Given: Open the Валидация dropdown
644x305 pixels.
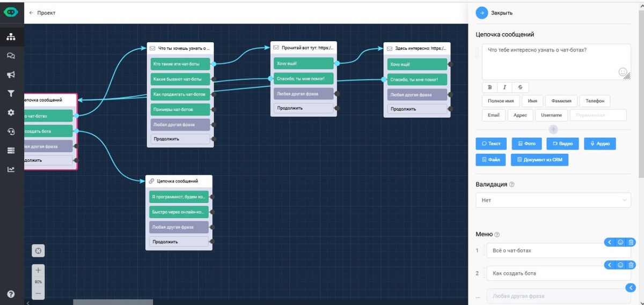Looking at the screenshot, I should (553, 200).
